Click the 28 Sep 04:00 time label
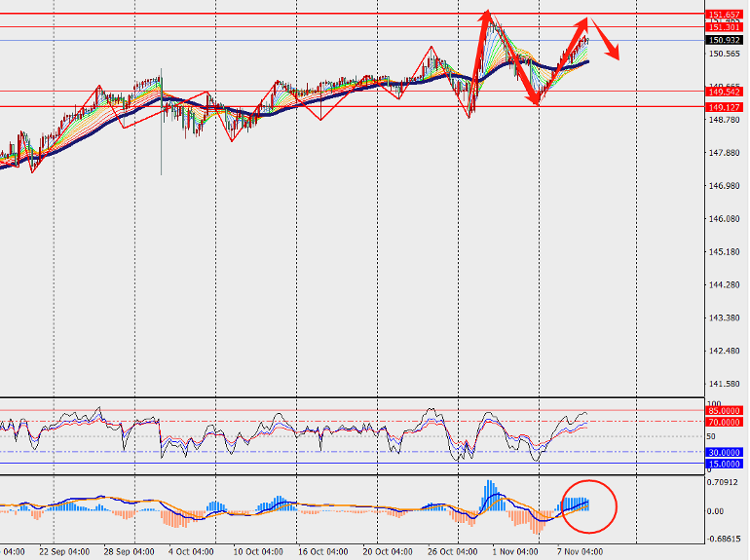Image resolution: width=750 pixels, height=560 pixels. [130, 552]
